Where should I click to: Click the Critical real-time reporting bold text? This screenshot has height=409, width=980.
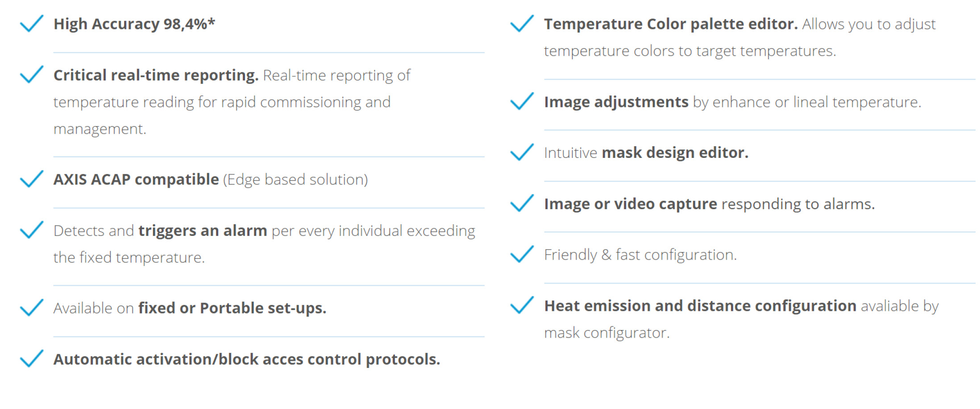(x=156, y=75)
